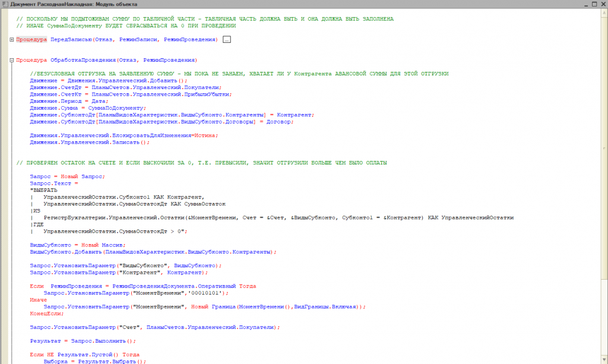Click the document module icon in title bar
Image resolution: width=608 pixels, height=364 pixels.
[x=5, y=4]
